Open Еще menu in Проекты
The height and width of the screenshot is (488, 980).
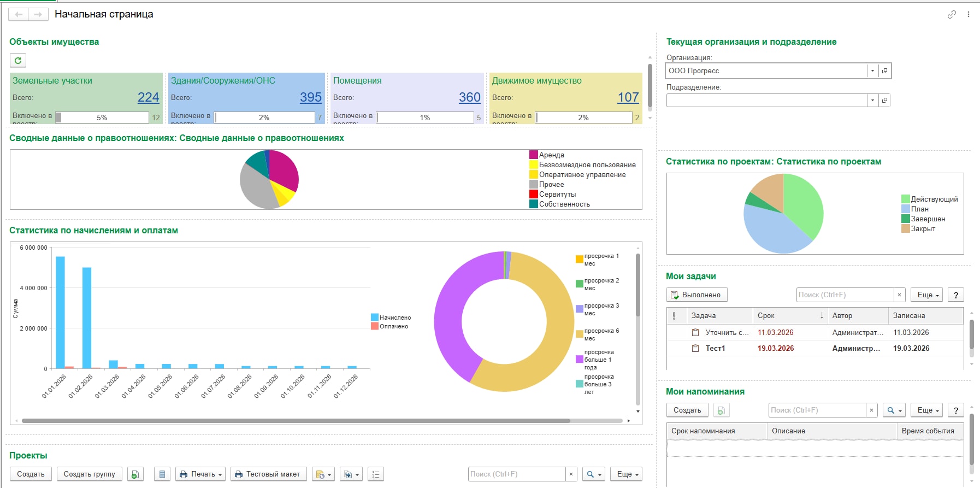pyautogui.click(x=627, y=474)
